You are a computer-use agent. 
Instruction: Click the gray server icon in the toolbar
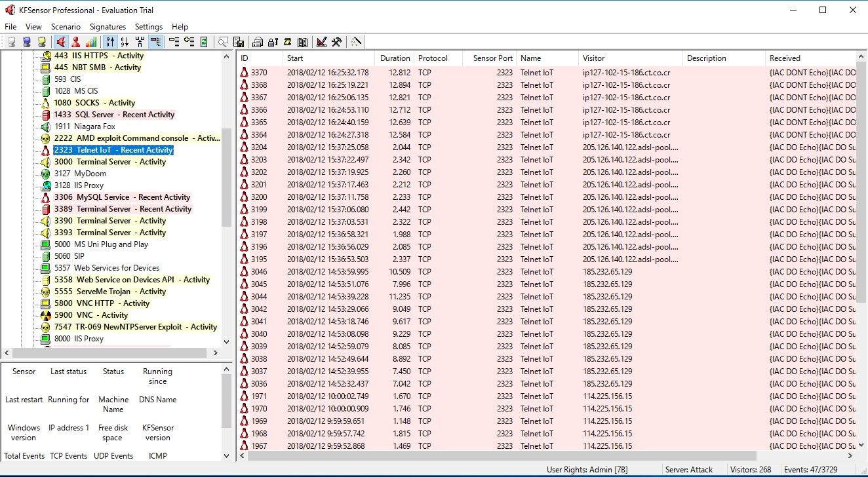[x=11, y=42]
